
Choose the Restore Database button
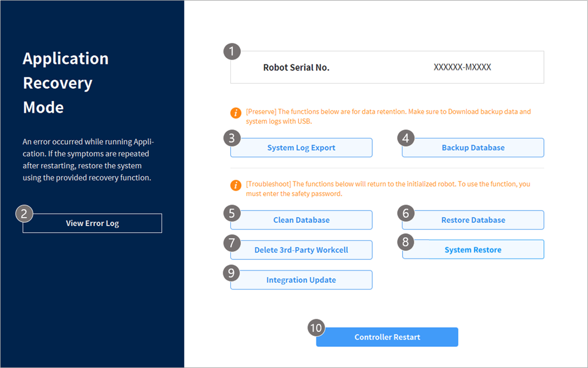(473, 220)
